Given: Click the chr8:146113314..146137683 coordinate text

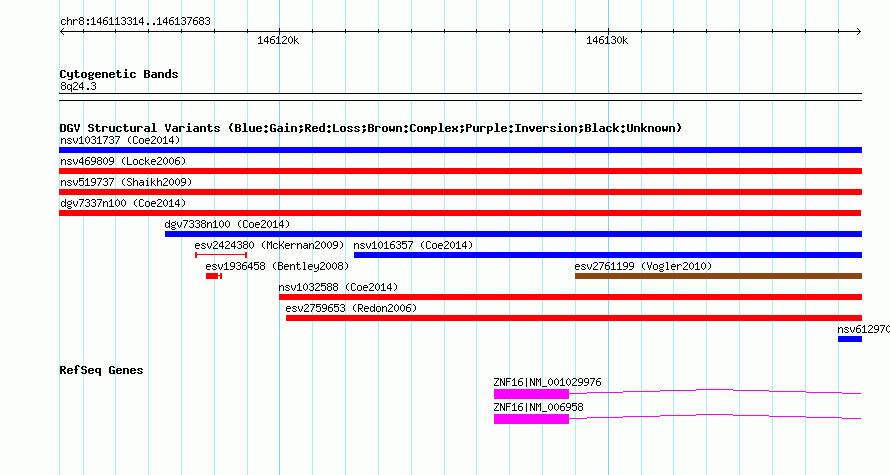Looking at the screenshot, I should pos(135,22).
